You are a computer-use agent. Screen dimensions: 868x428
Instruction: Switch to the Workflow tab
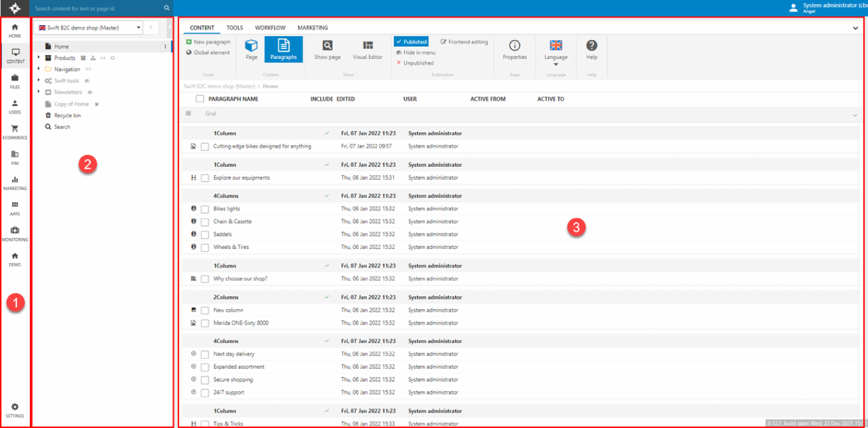tap(270, 28)
